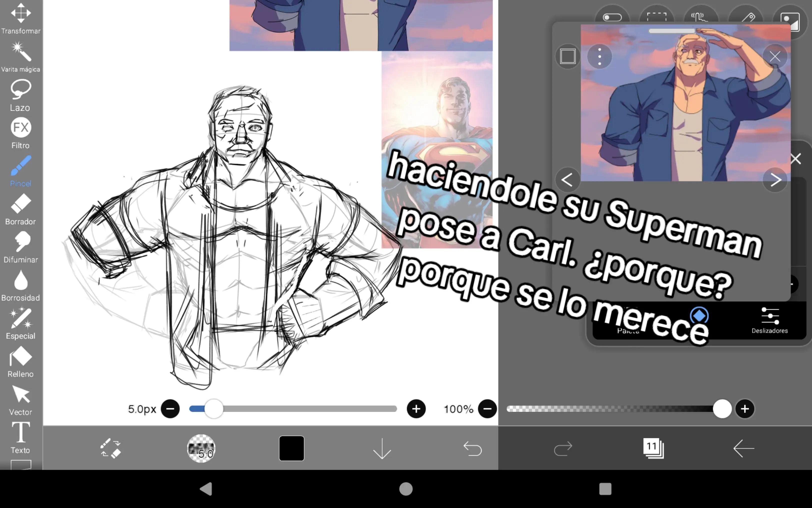
Task: Select the color wheel tab
Action: 699,316
